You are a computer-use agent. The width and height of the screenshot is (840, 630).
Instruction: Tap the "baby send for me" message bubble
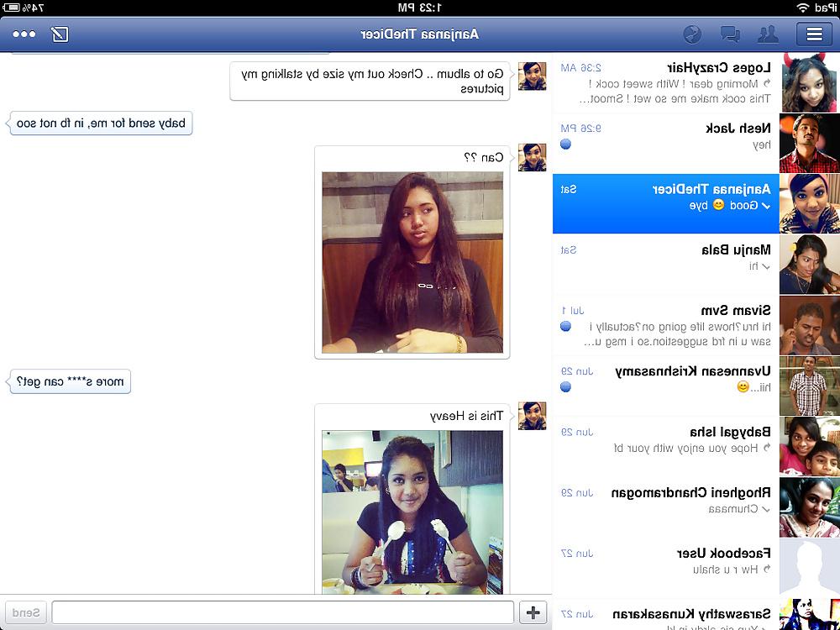click(101, 123)
